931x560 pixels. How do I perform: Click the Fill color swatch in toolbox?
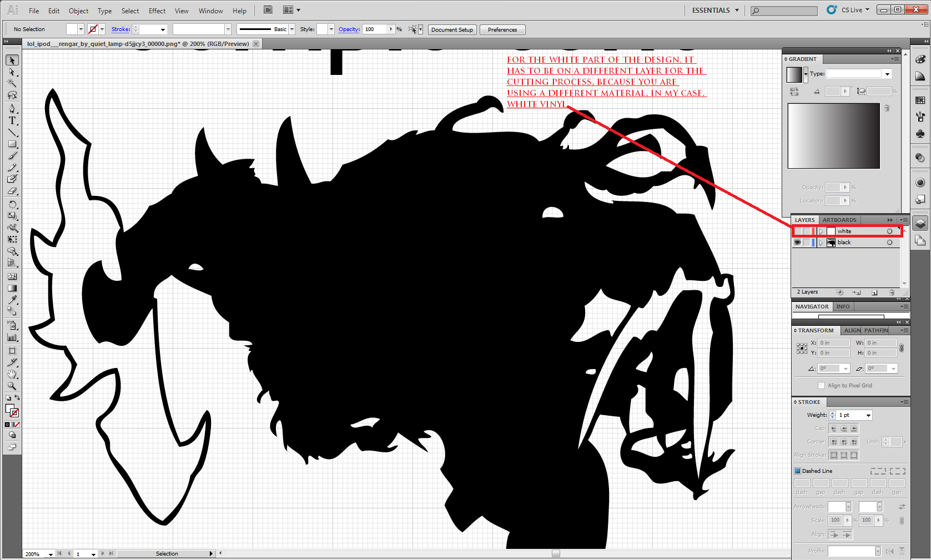point(9,408)
